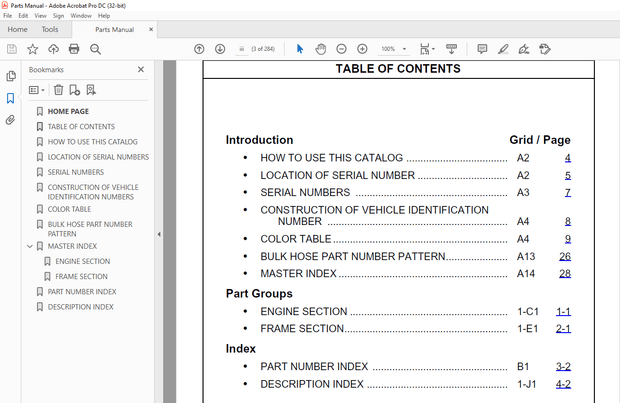Close the Bookmarks panel

[x=141, y=70]
